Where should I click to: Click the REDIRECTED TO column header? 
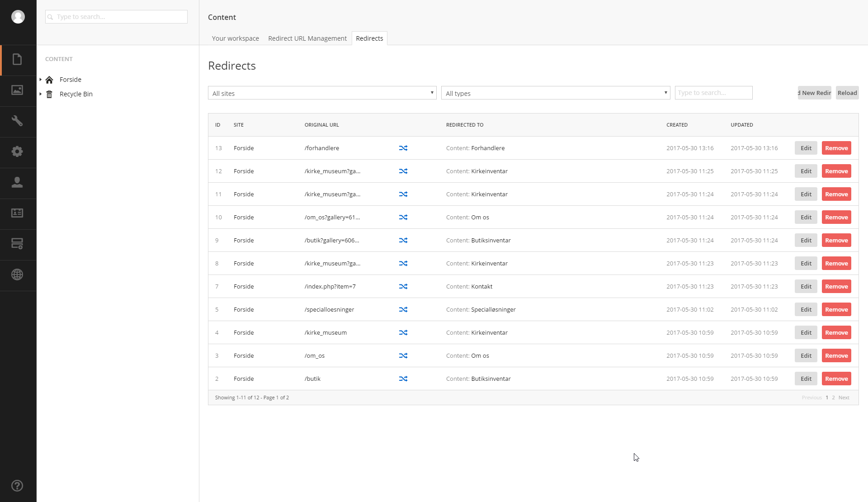pos(464,125)
